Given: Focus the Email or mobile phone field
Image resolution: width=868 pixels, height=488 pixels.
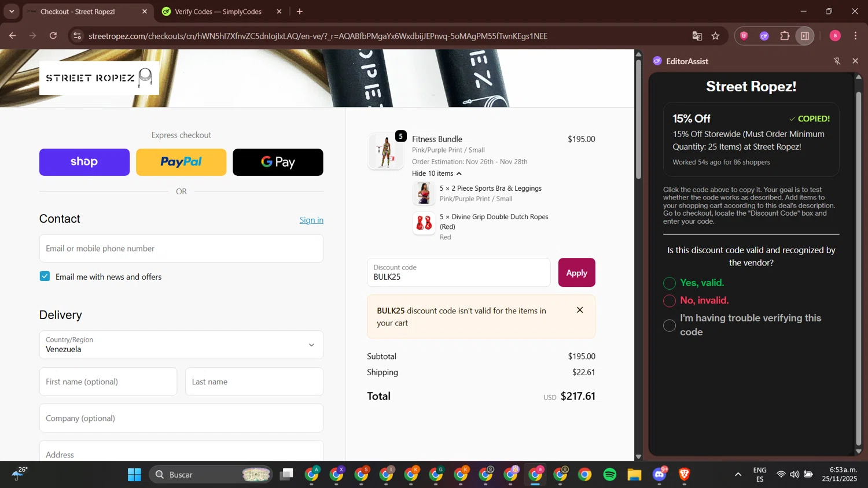Looking at the screenshot, I should click(x=181, y=248).
